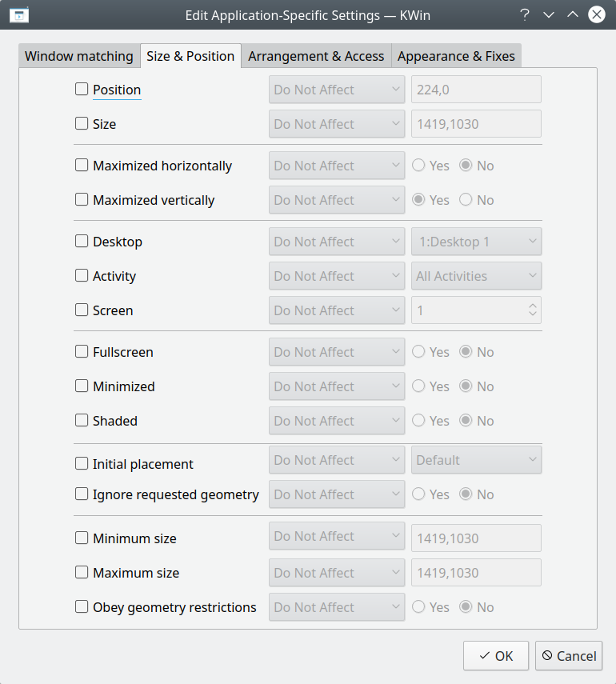The height and width of the screenshot is (684, 616).
Task: Switch to the Window matching tab
Action: 78,56
